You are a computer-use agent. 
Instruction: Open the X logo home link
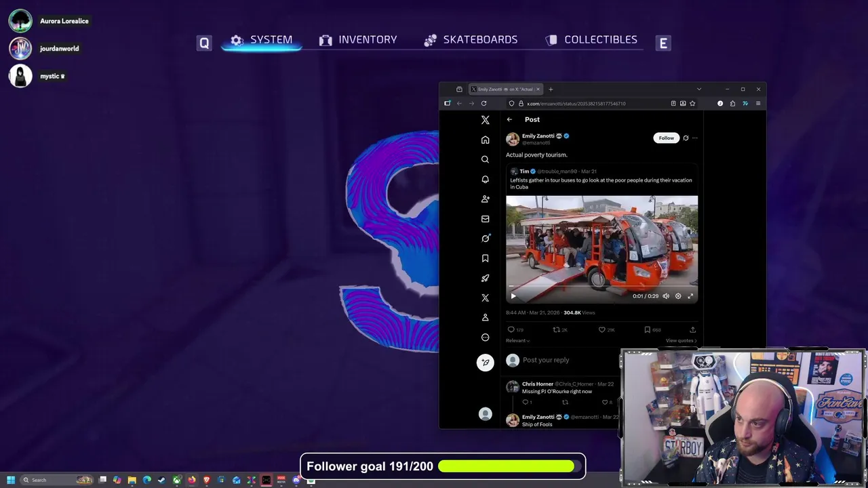click(485, 120)
